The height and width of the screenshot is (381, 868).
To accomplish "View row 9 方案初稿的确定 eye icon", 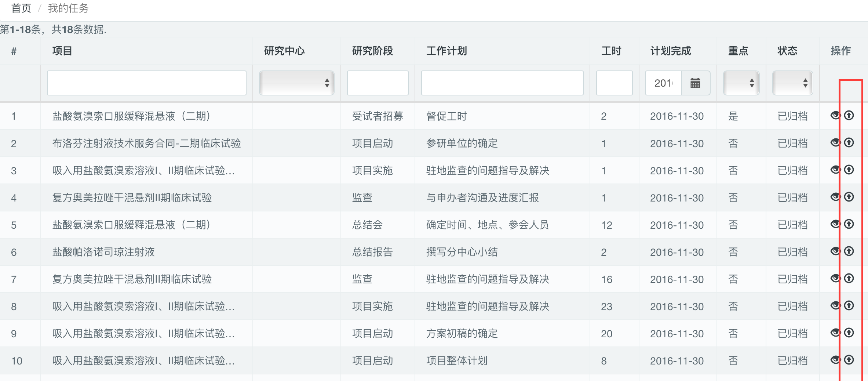I will 835,333.
